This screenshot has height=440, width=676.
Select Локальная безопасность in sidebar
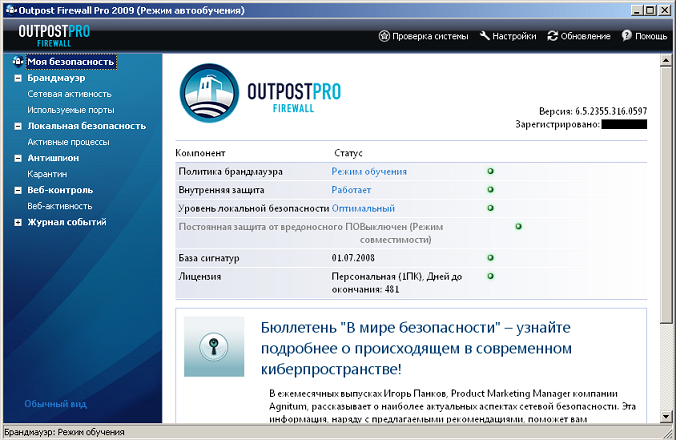[87, 126]
